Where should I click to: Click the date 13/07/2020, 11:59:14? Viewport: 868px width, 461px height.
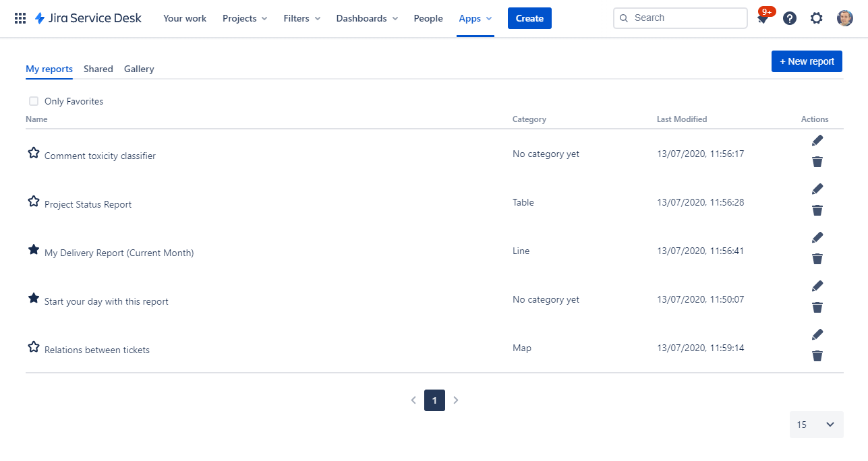tap(701, 348)
